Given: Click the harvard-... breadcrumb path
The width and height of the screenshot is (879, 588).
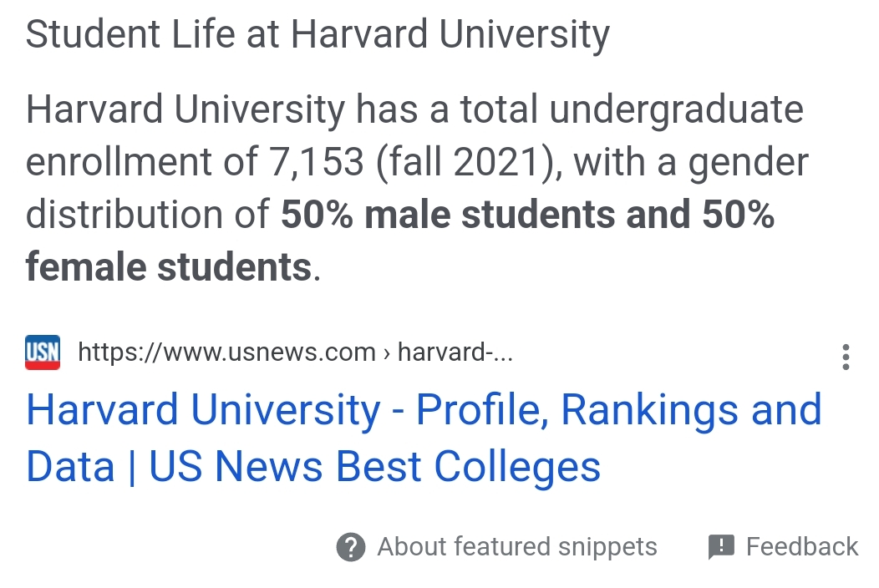Looking at the screenshot, I should (455, 352).
